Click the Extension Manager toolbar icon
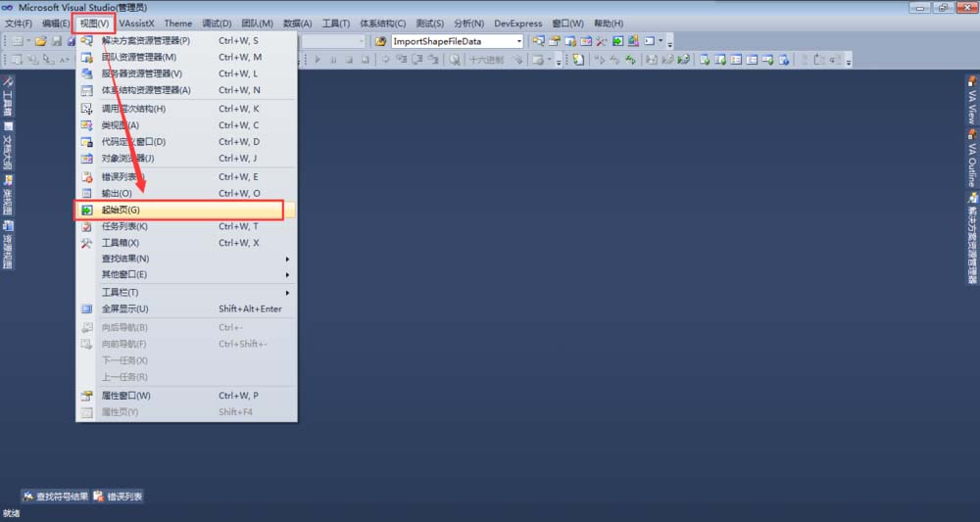Image resolution: width=980 pixels, height=522 pixels. point(633,42)
